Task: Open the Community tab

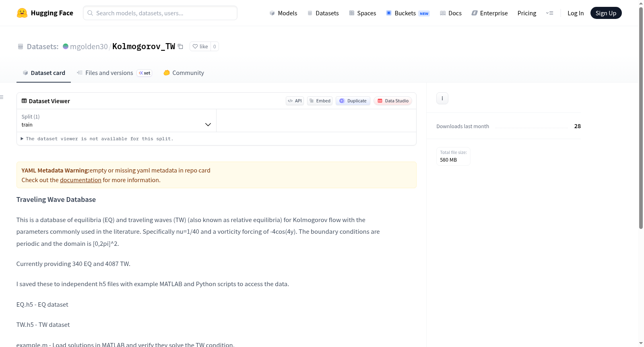Action: [184, 73]
